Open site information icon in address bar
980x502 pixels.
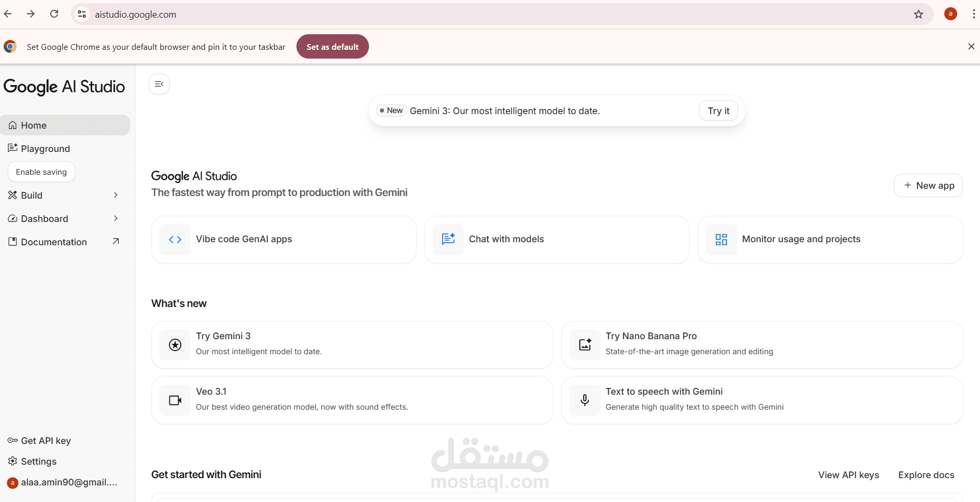[82, 14]
